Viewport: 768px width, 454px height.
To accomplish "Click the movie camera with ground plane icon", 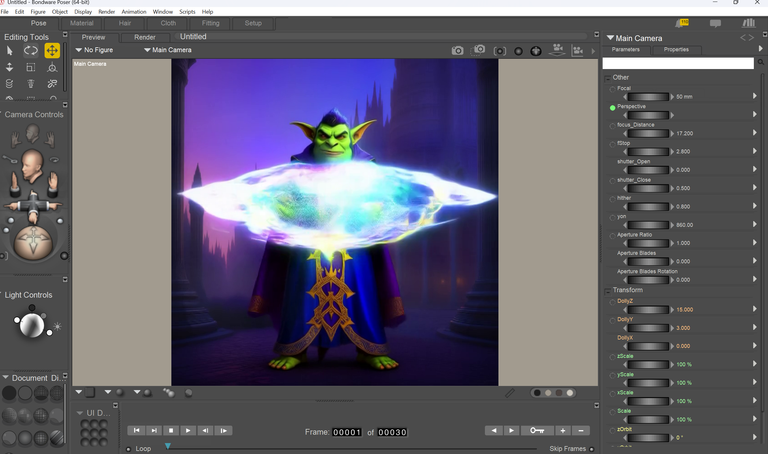I will click(x=557, y=50).
